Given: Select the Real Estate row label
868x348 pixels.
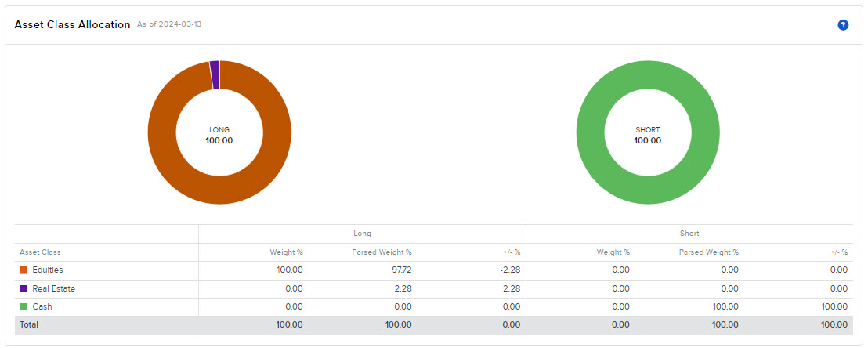Looking at the screenshot, I should pyautogui.click(x=53, y=288).
